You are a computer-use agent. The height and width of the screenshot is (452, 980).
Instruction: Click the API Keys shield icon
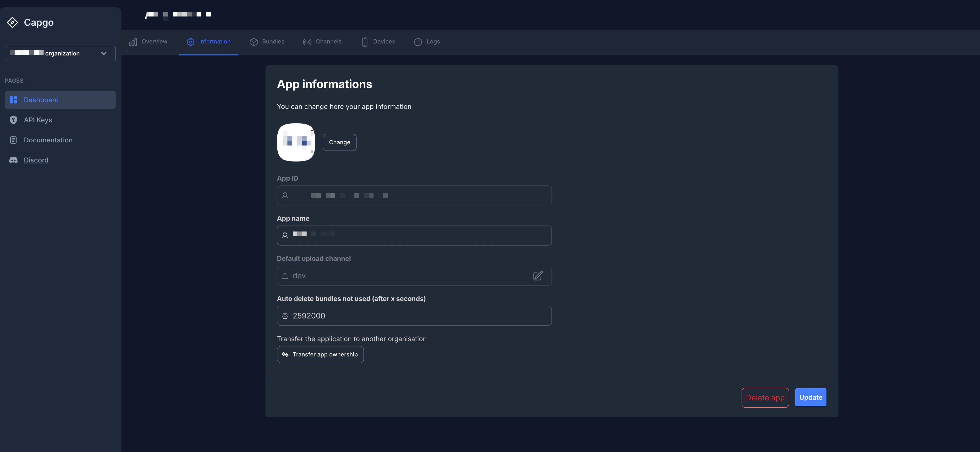click(x=13, y=120)
